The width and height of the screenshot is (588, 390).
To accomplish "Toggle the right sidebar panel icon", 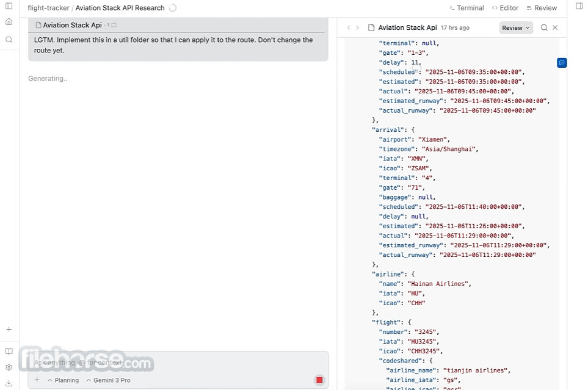I will (x=579, y=6).
